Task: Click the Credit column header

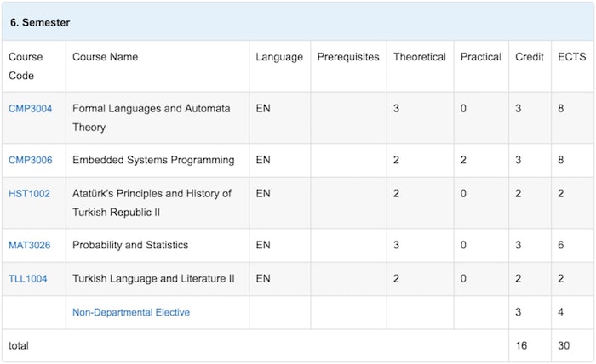Action: (x=530, y=57)
